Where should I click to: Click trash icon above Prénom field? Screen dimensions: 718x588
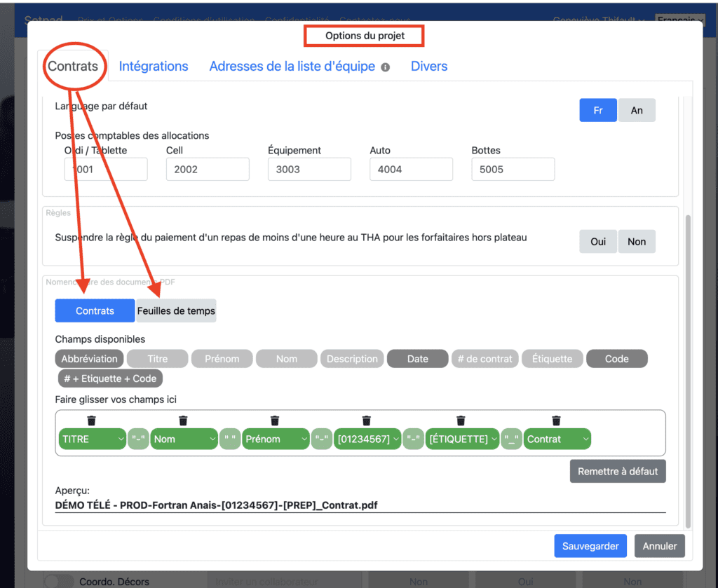[275, 421]
